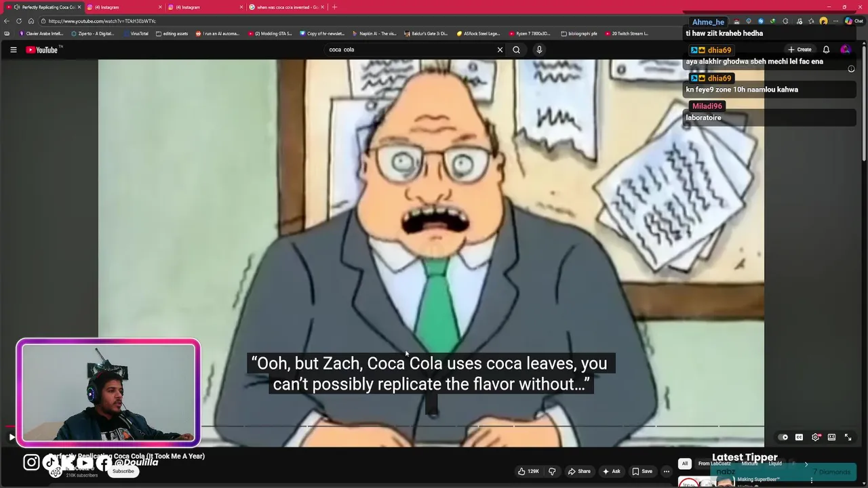868x488 pixels.
Task: Open browser settings and more menu
Action: pyautogui.click(x=835, y=21)
